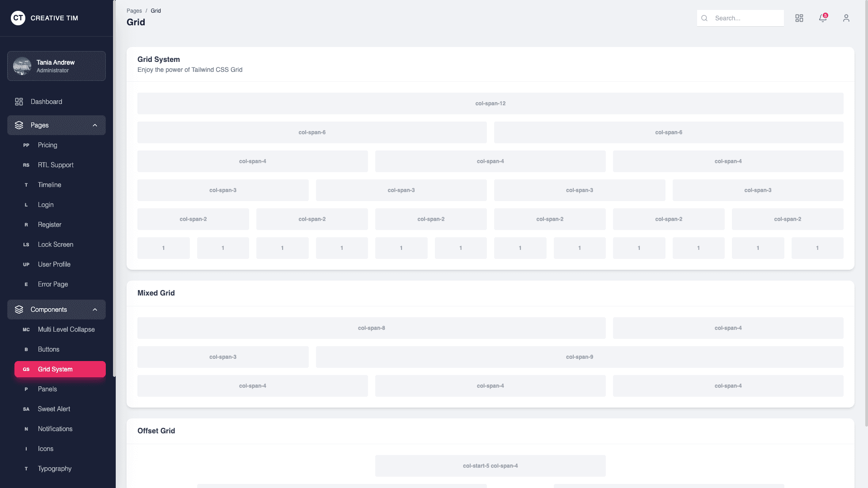The width and height of the screenshot is (868, 488).
Task: Click the notification bell with badge
Action: 823,18
